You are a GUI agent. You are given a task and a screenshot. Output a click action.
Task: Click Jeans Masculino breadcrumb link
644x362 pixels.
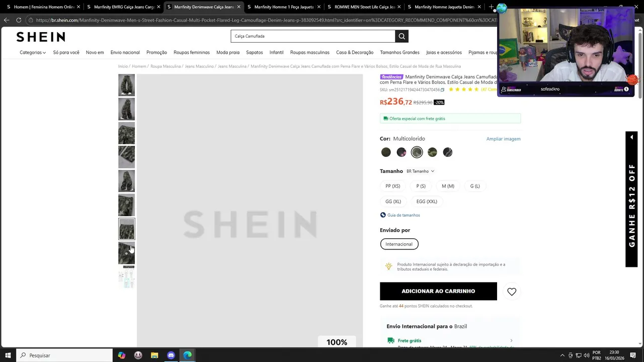point(199,66)
